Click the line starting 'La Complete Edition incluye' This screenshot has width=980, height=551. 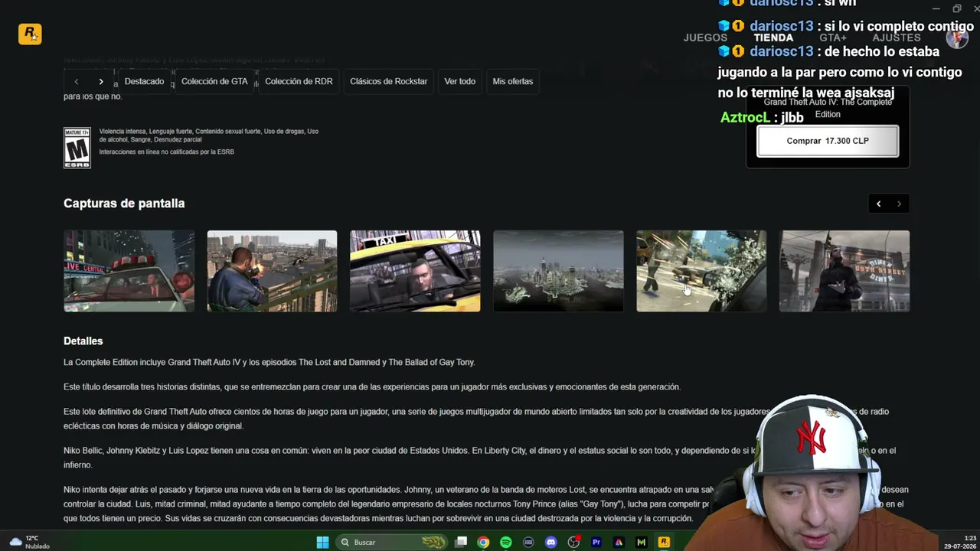click(269, 362)
